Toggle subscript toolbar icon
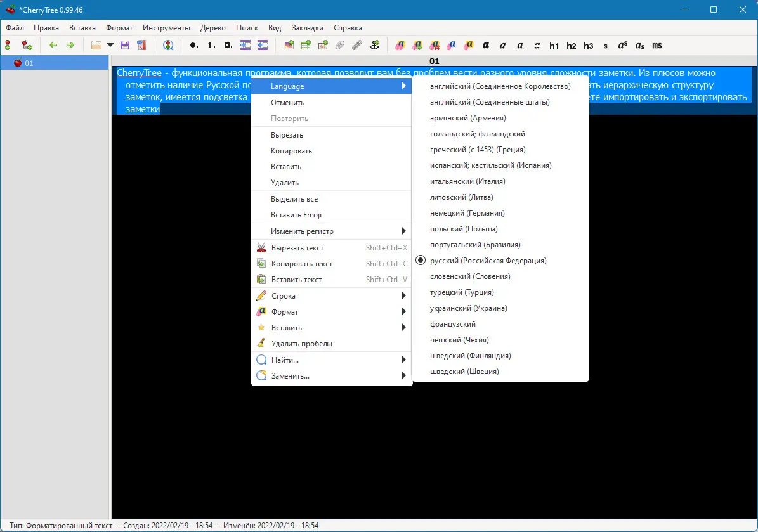Image resolution: width=758 pixels, height=532 pixels. [x=640, y=46]
